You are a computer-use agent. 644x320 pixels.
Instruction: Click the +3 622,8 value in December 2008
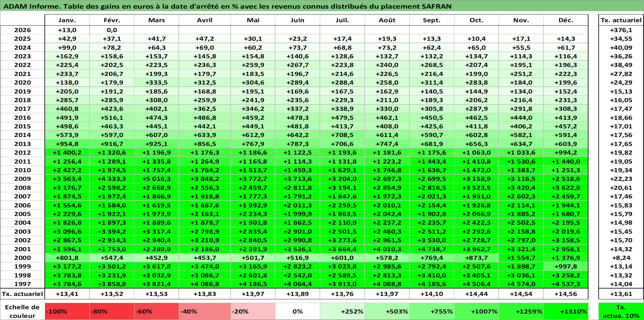pos(566,188)
